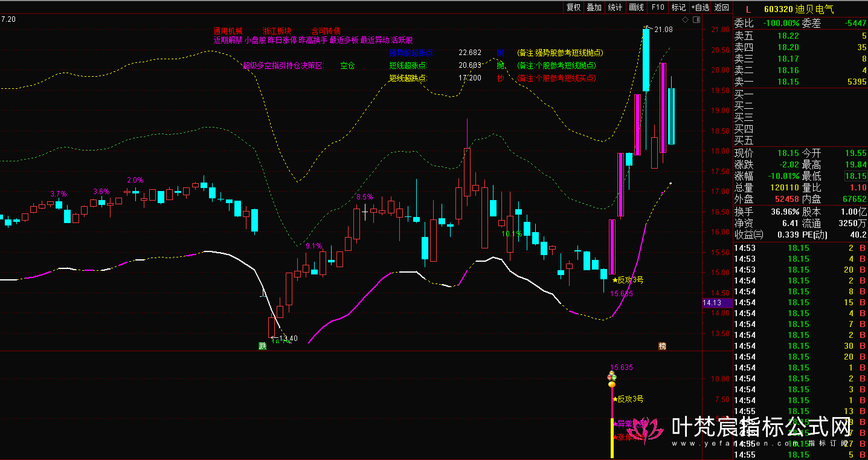868x460 pixels.
Task: Click the ★反攻3号 signal on main chart
Action: click(x=628, y=280)
